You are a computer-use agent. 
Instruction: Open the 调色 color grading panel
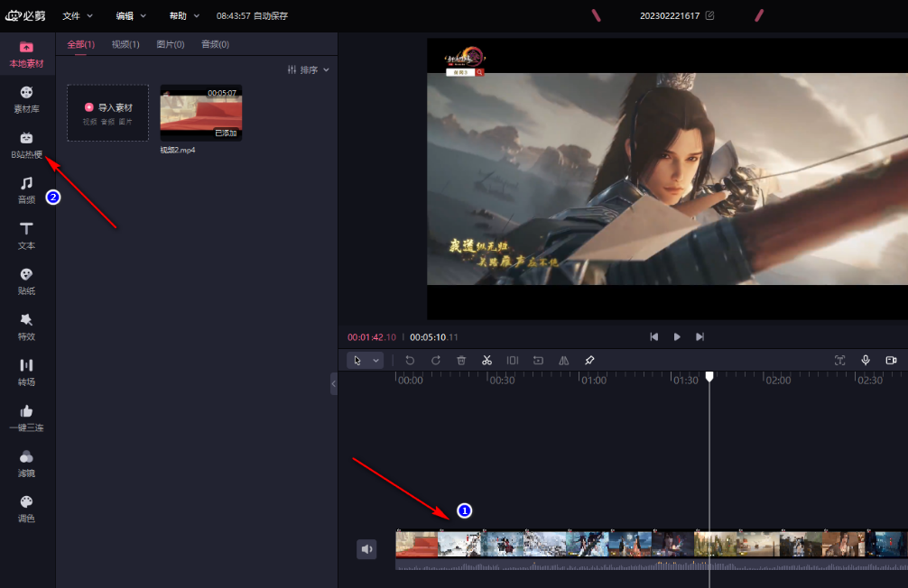click(x=27, y=510)
